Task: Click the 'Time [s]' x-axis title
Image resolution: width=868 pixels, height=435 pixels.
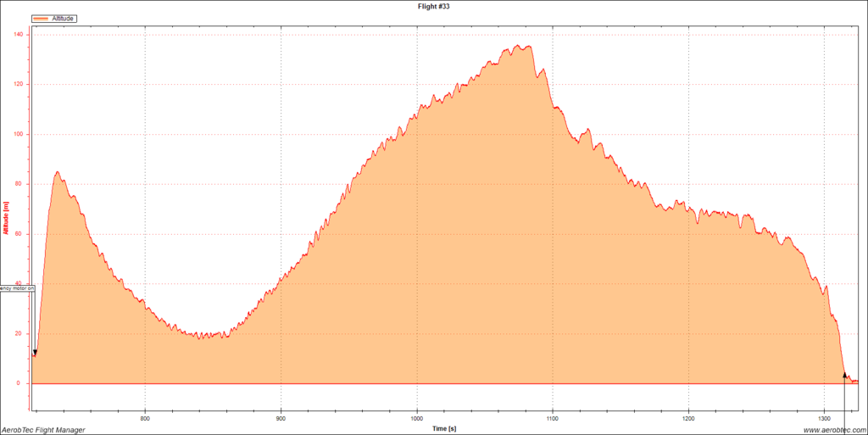Action: tap(443, 429)
